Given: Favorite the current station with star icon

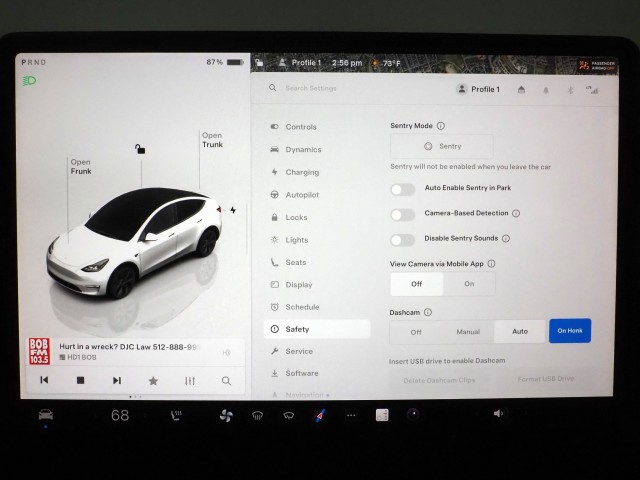Looking at the screenshot, I should 153,380.
